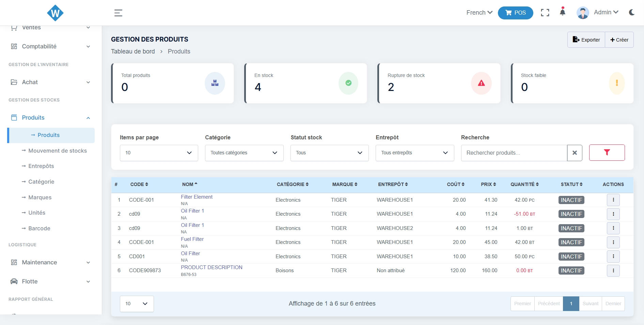This screenshot has height=325, width=644.
Task: Click inside the Rechercher produits search field
Action: pyautogui.click(x=511, y=153)
